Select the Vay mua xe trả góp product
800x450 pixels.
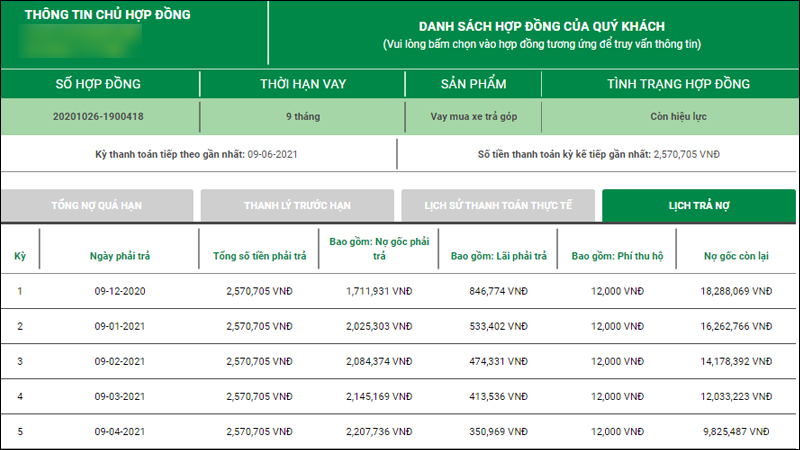click(x=472, y=117)
